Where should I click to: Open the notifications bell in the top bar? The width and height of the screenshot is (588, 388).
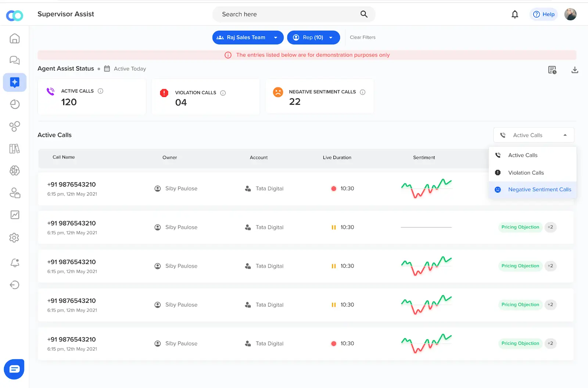click(x=515, y=14)
